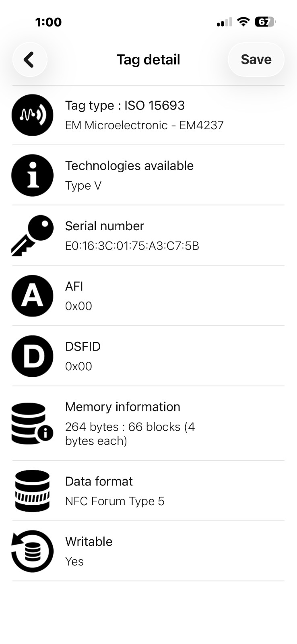This screenshot has height=644, width=297.
Task: Tap the battery indicator in status bar
Action: pyautogui.click(x=265, y=22)
